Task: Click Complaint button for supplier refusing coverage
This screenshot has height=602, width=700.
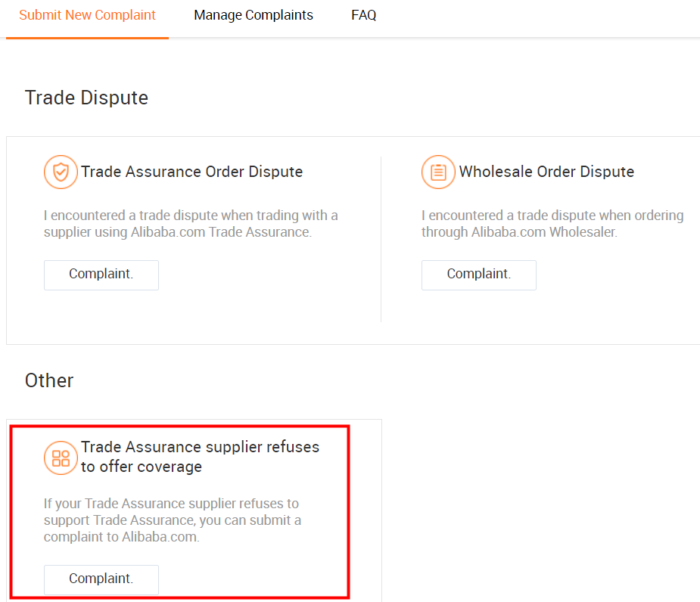Action: (x=101, y=579)
